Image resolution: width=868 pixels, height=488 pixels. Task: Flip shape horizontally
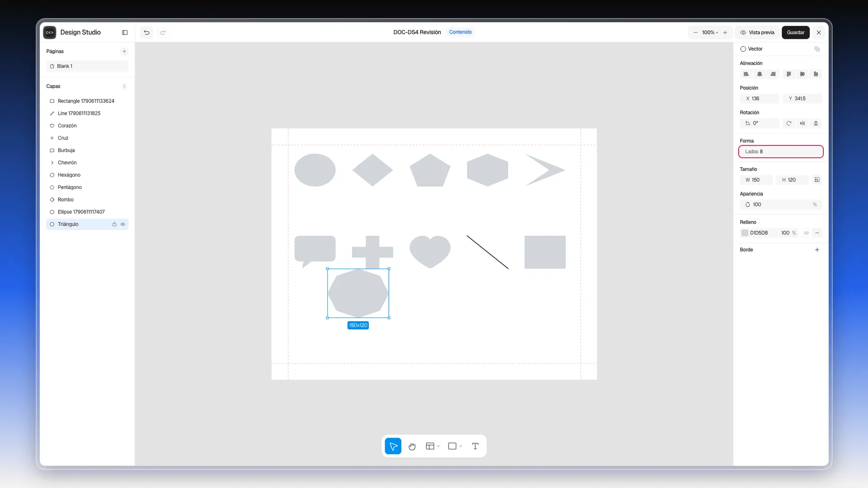(802, 123)
